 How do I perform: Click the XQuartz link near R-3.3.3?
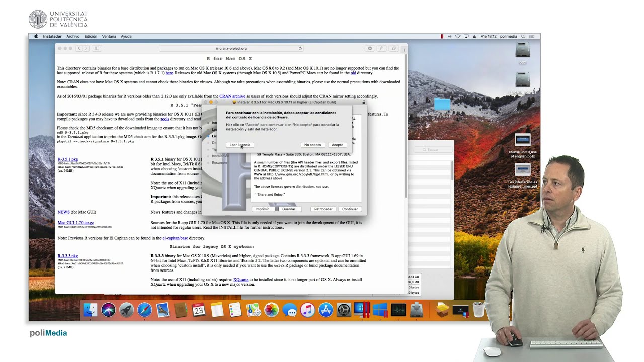(240, 280)
